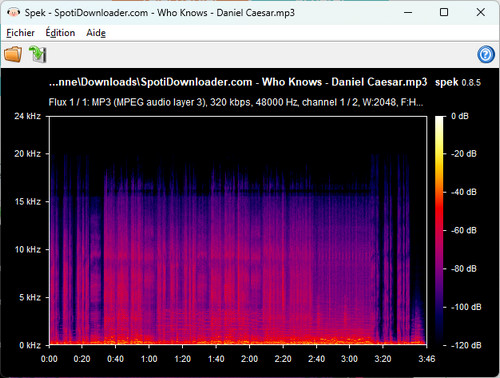This screenshot has height=378, width=500.
Task: Click the 0 dB level label
Action: click(x=460, y=116)
